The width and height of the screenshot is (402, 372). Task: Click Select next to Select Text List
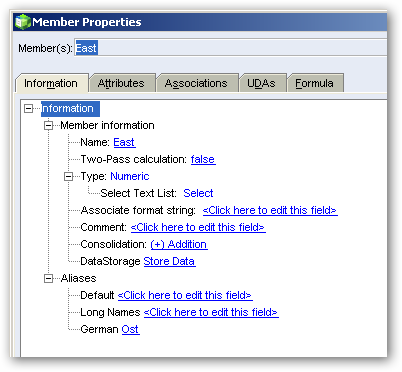[x=198, y=194]
